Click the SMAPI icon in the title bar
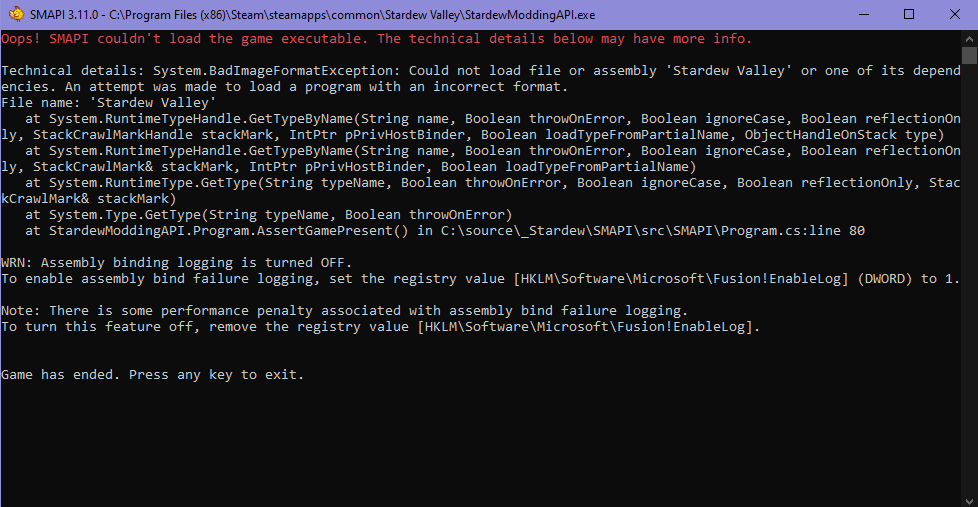 pos(12,14)
